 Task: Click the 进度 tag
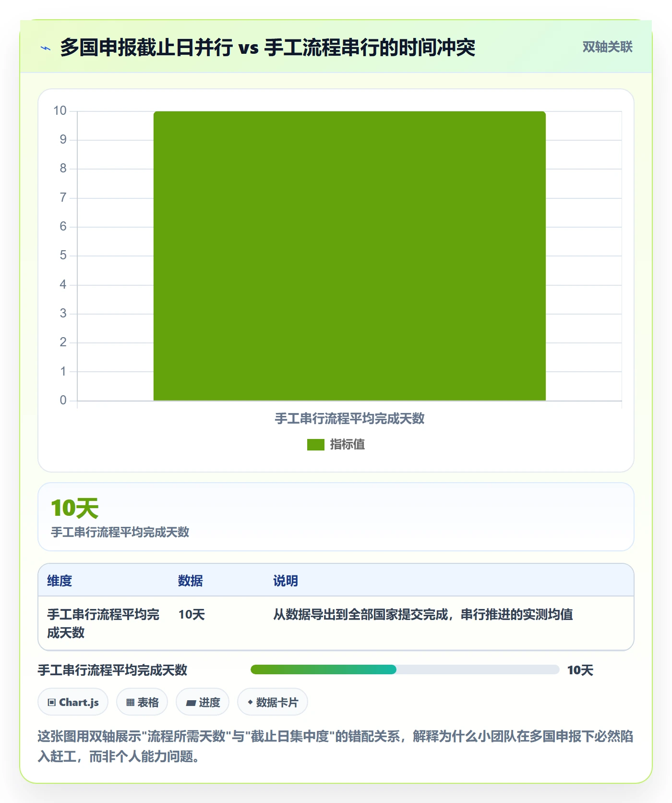coord(203,702)
